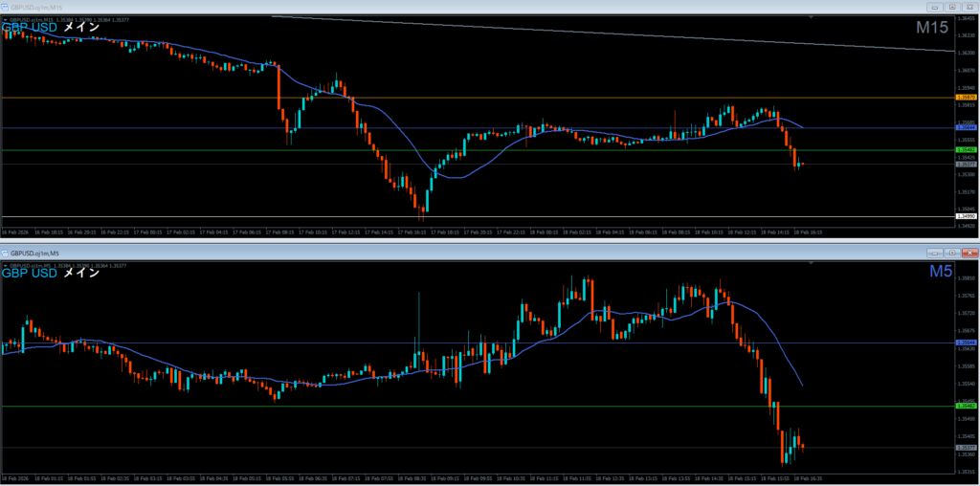Maximize the M15 chart window

click(952, 6)
